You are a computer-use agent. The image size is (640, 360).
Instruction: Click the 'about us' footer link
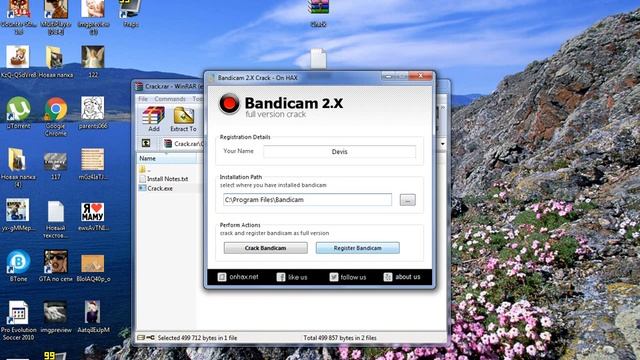click(x=402, y=277)
